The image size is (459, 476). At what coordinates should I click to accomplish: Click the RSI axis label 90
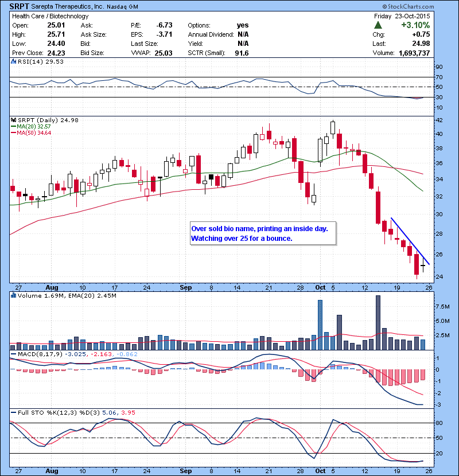(439, 67)
